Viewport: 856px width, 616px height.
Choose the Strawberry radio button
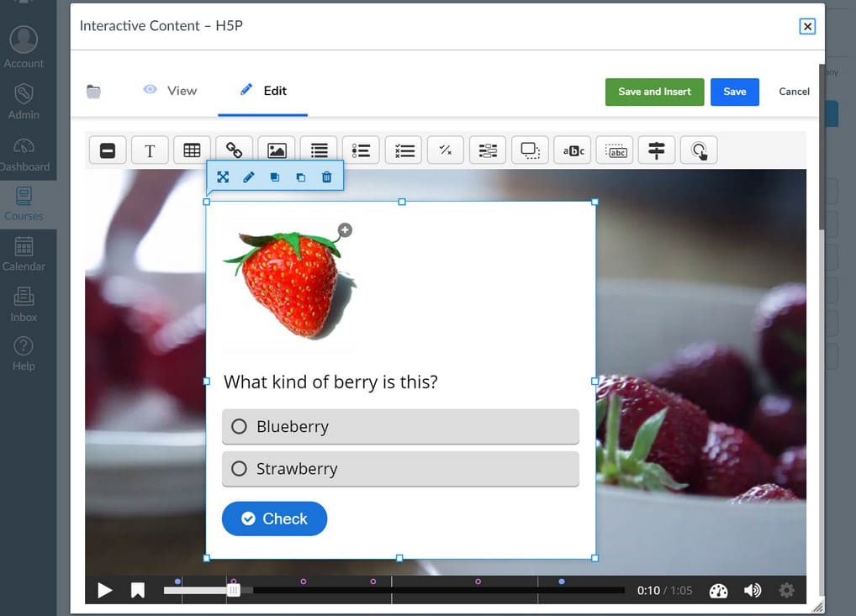pyautogui.click(x=239, y=469)
